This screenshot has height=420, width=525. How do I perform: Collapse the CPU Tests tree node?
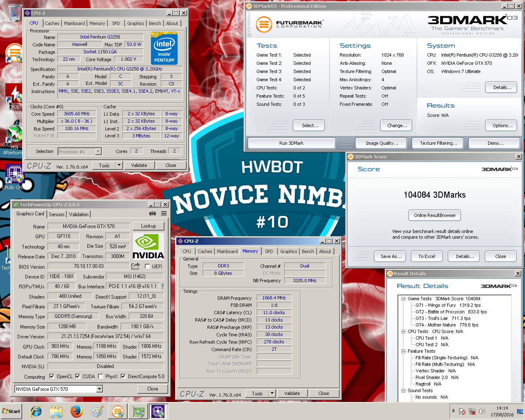click(403, 332)
